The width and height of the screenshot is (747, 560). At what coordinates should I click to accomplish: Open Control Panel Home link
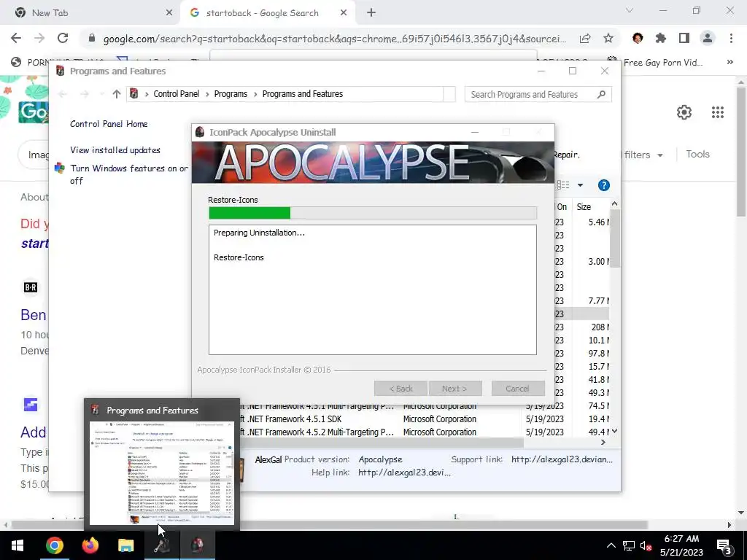[109, 124]
